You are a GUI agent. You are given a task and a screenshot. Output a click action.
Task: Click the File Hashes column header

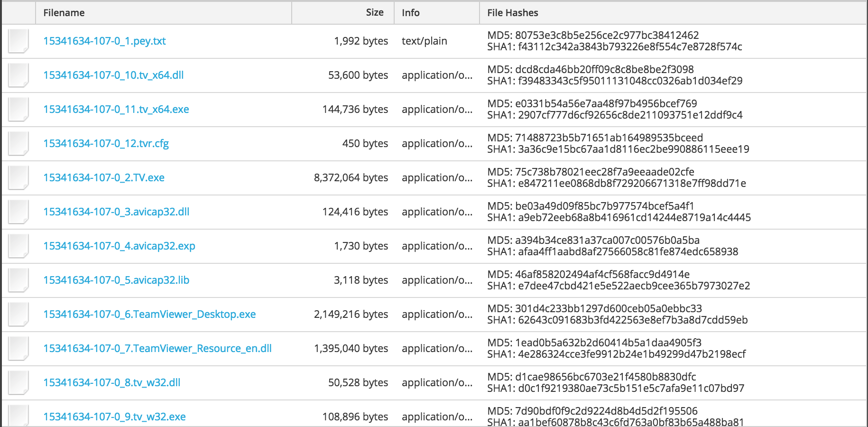pyautogui.click(x=512, y=13)
